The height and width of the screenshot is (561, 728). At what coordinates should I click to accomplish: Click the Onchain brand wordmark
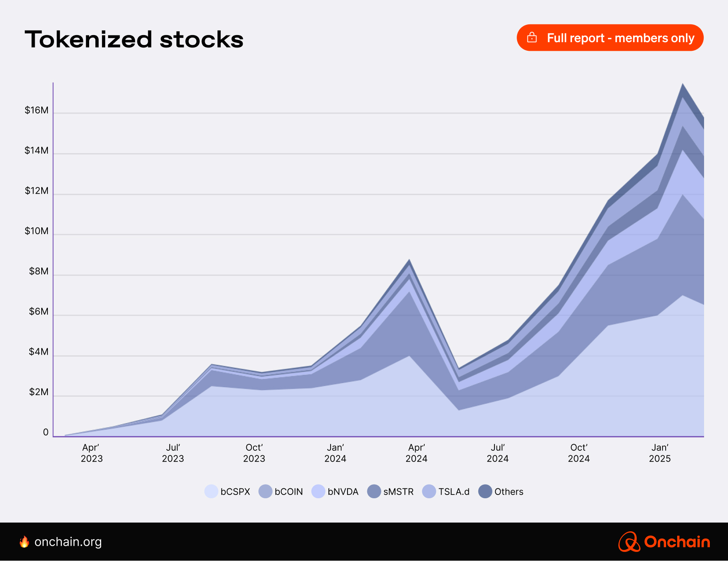pos(677,542)
